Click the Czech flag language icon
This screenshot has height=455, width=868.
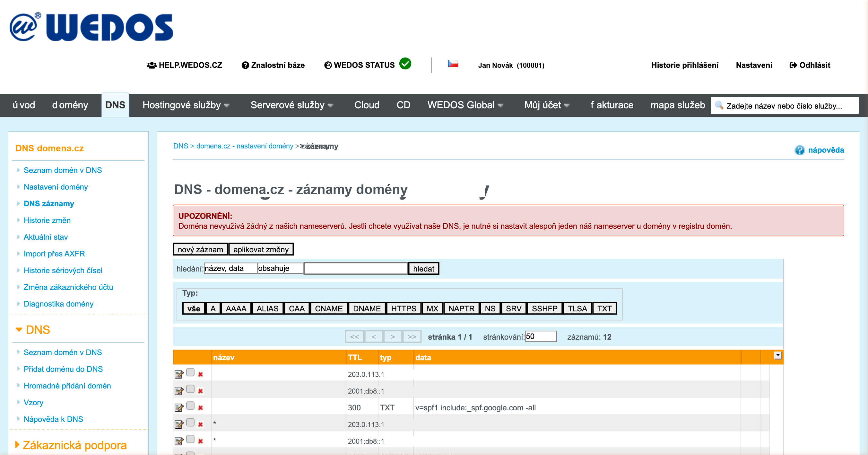click(453, 64)
